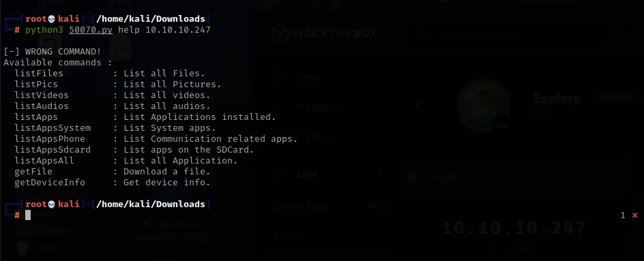Click the prompt path on the empty cursor prompt
Viewport: 644px width, 261px height.
tap(151, 204)
